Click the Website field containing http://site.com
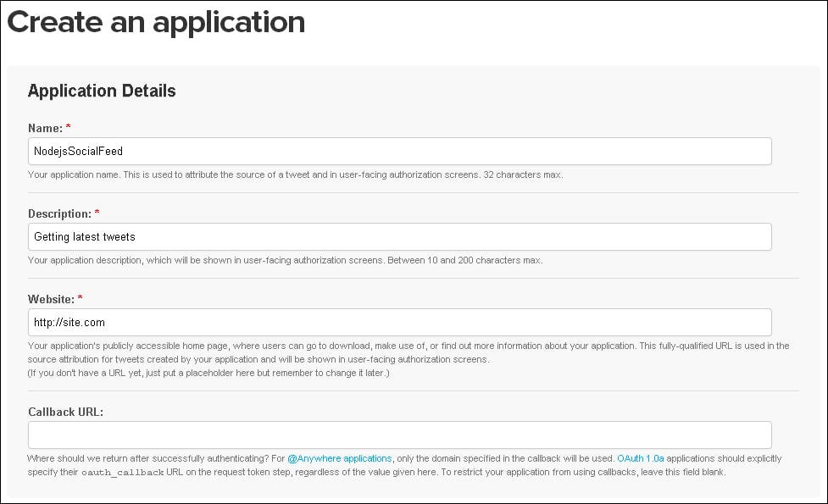This screenshot has height=504, width=828. coord(400,323)
